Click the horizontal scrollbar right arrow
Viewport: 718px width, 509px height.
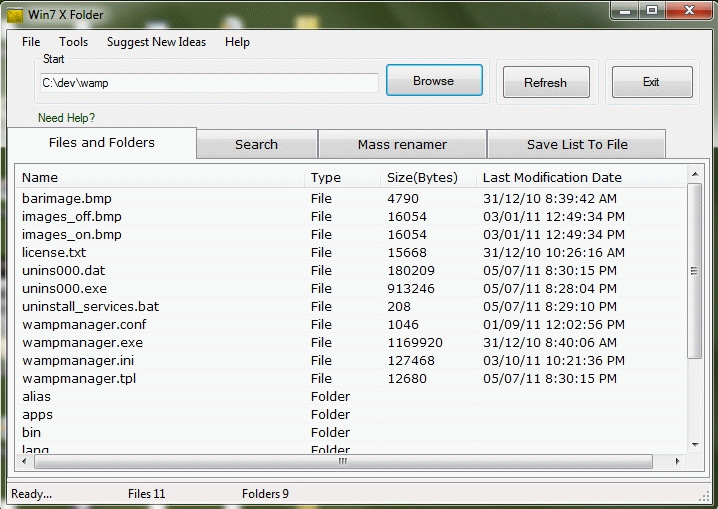[x=678, y=461]
